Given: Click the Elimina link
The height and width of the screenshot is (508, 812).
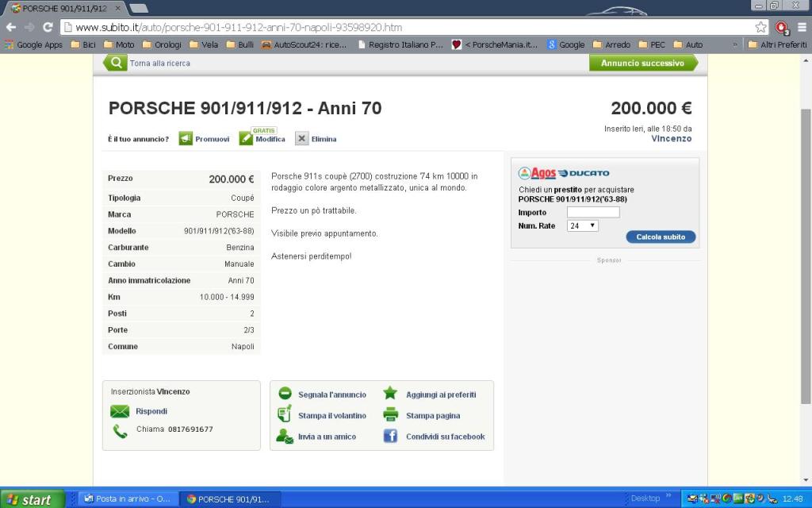Looking at the screenshot, I should (324, 139).
